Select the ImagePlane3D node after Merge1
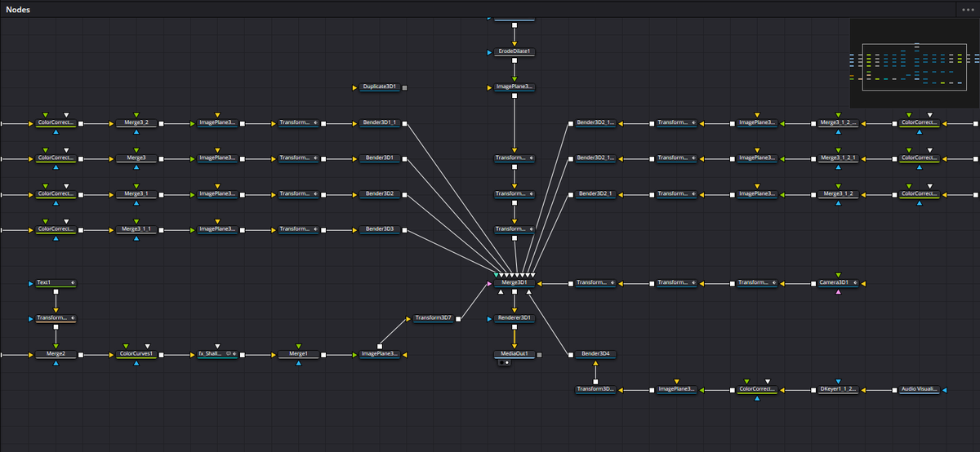This screenshot has width=980, height=452. click(x=380, y=355)
